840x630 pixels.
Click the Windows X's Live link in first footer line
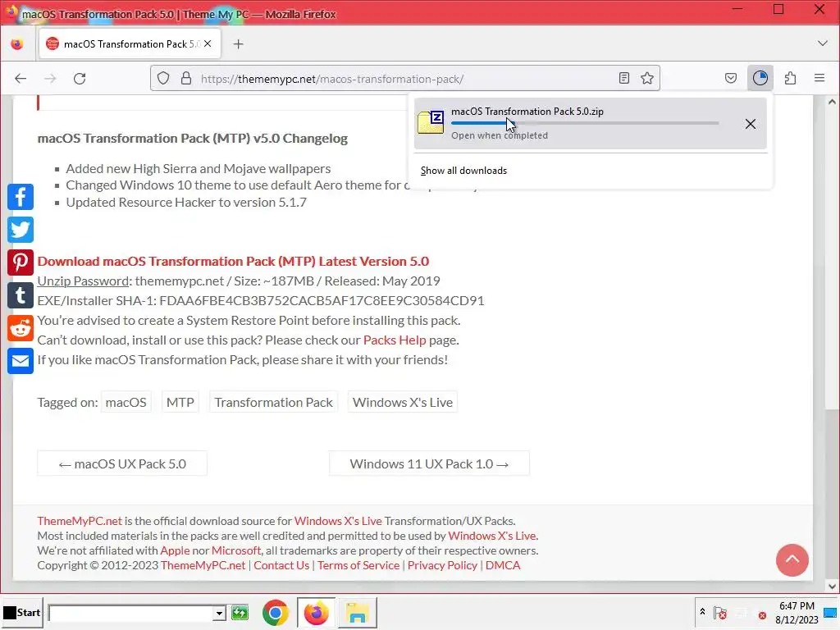pos(338,521)
